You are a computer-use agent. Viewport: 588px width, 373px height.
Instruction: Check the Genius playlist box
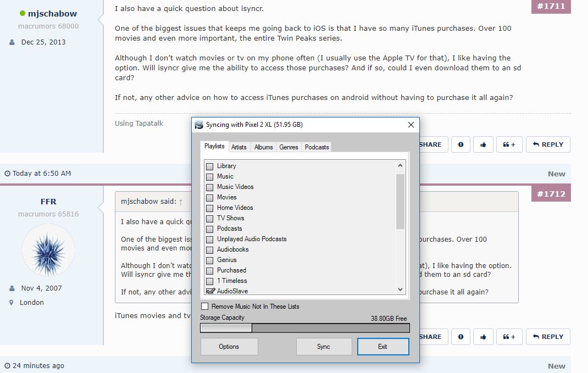point(209,260)
